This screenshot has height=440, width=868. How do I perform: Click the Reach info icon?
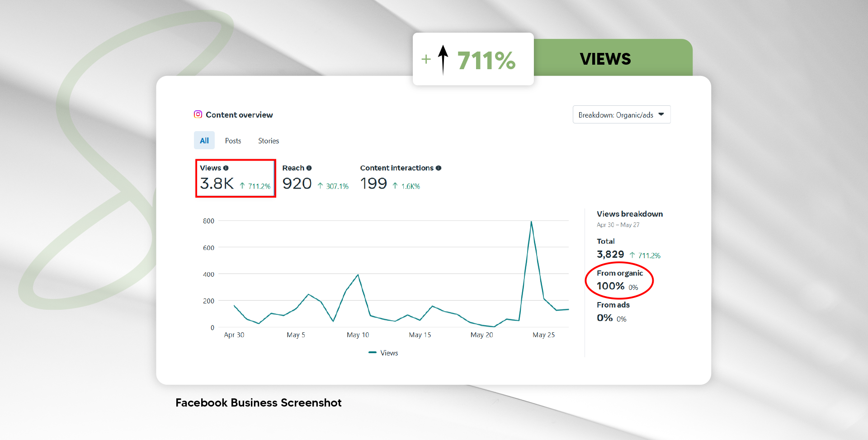click(x=309, y=168)
